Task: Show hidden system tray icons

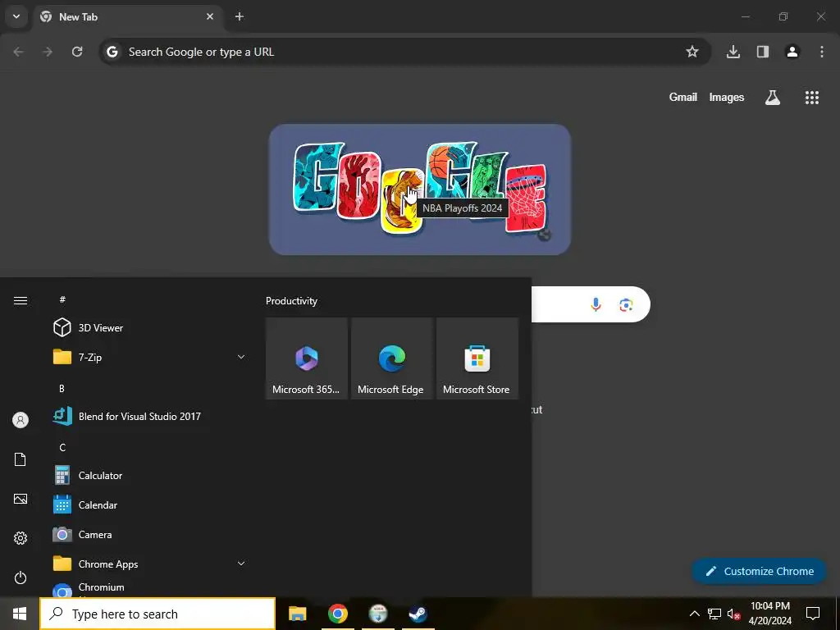Action: 694,614
